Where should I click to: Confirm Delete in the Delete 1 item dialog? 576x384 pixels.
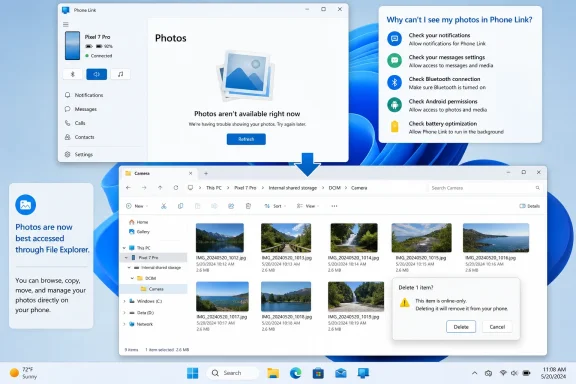pyautogui.click(x=461, y=327)
